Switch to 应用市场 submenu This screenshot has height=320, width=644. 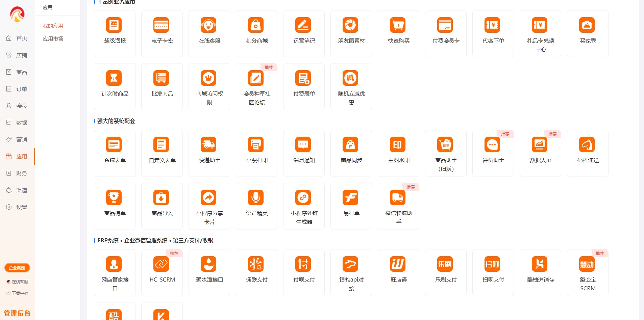pos(53,38)
